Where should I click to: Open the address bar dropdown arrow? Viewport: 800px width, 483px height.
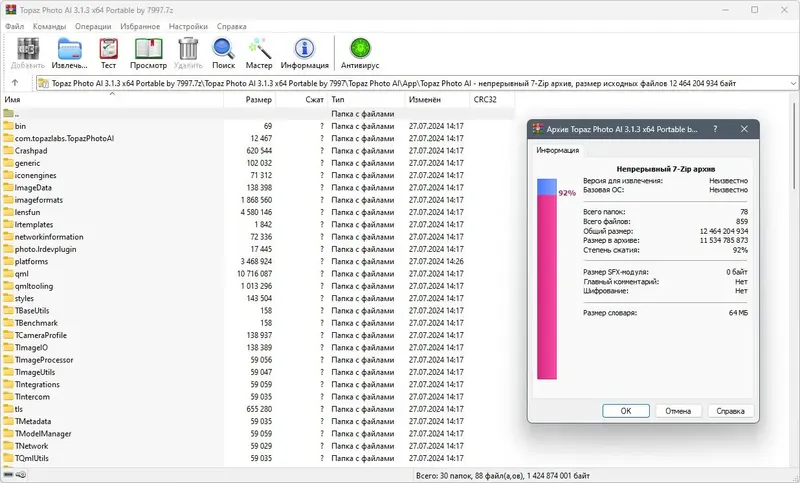pyautogui.click(x=793, y=83)
